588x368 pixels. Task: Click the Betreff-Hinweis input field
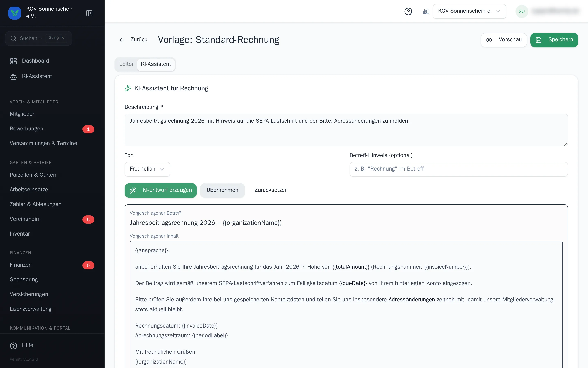(x=459, y=169)
